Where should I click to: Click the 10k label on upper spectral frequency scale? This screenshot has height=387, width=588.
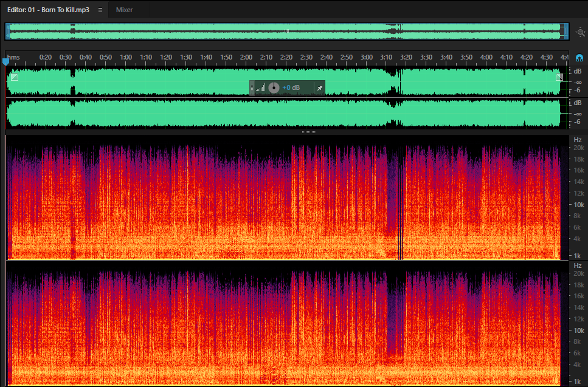(579, 205)
